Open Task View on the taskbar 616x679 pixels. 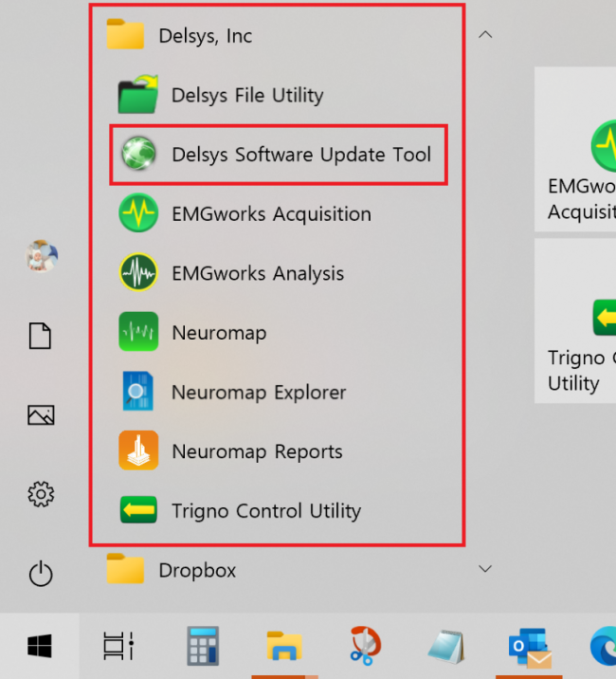coord(118,646)
